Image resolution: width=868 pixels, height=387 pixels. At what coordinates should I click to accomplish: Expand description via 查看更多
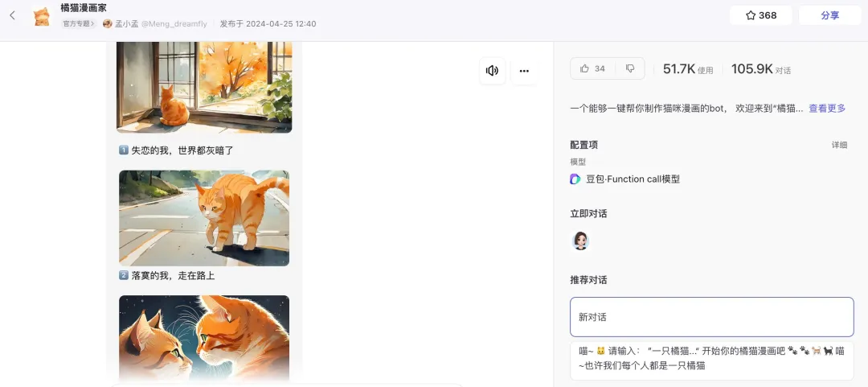827,108
